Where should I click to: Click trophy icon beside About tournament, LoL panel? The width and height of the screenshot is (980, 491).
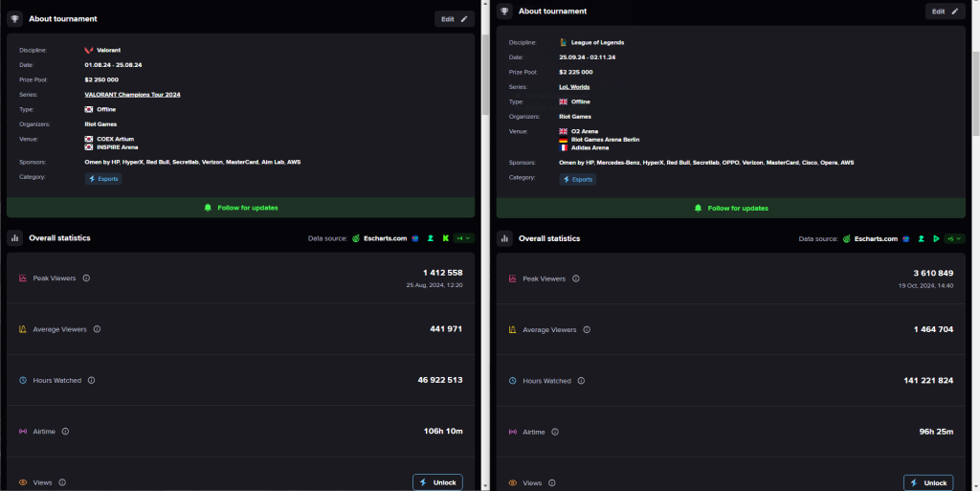point(505,11)
